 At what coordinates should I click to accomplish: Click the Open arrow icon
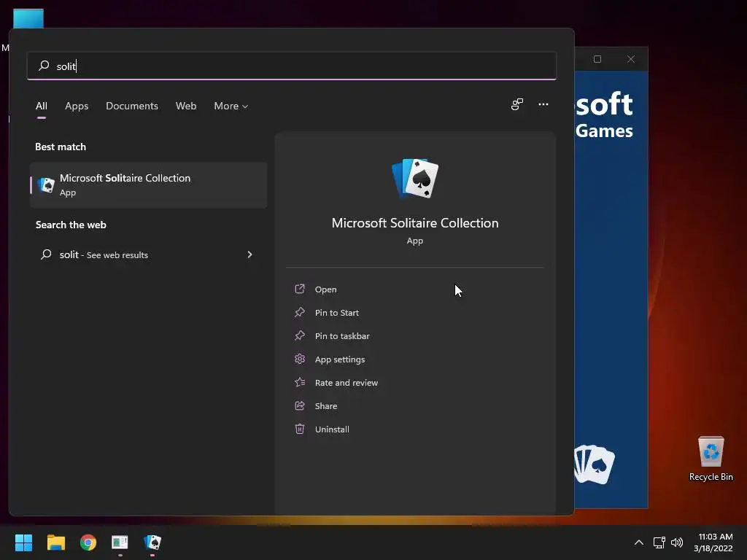point(300,289)
